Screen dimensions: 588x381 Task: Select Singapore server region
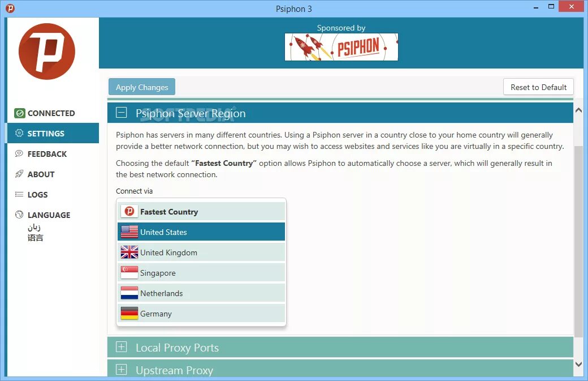click(201, 272)
